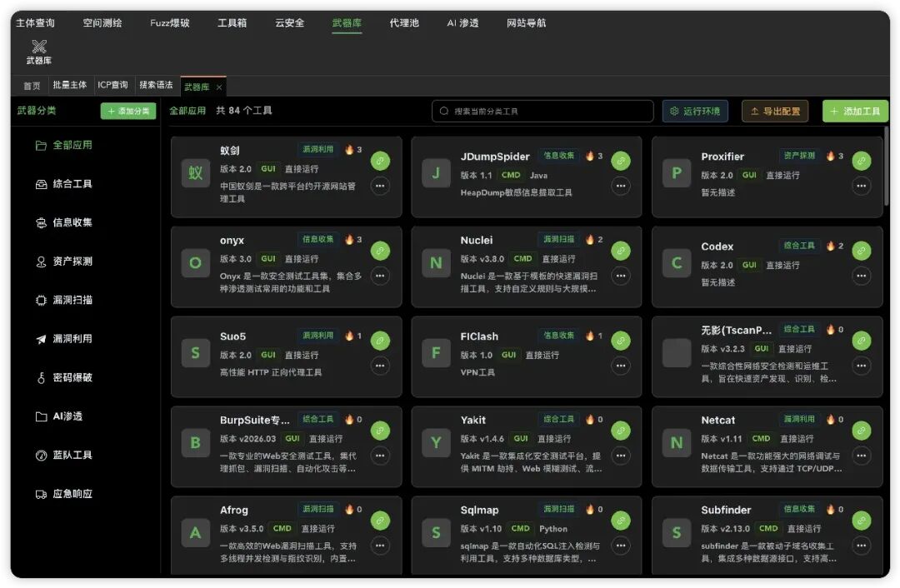900x588 pixels.
Task: Select 综合工具 category in the sidebar
Action: point(63,184)
